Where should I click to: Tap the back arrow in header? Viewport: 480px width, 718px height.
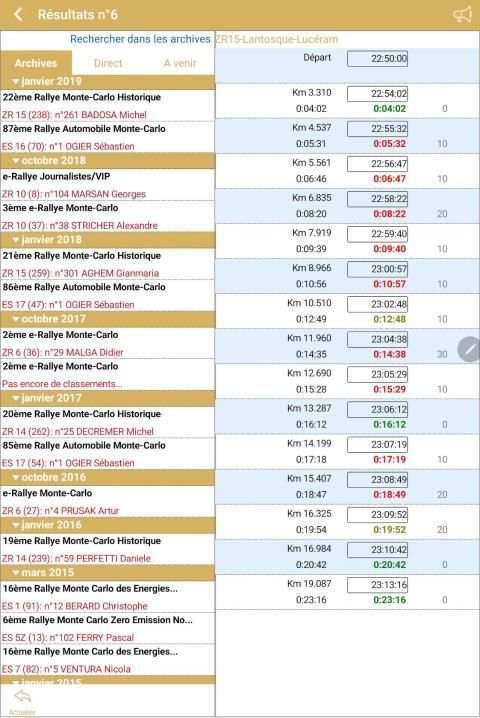pos(18,14)
